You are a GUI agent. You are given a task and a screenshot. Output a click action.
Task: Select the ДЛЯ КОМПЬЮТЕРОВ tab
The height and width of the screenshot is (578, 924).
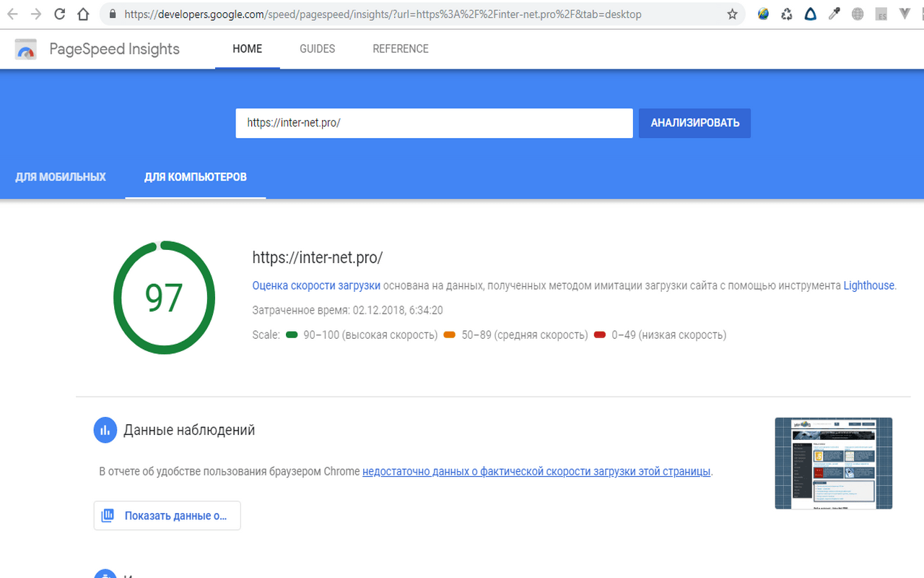196,177
